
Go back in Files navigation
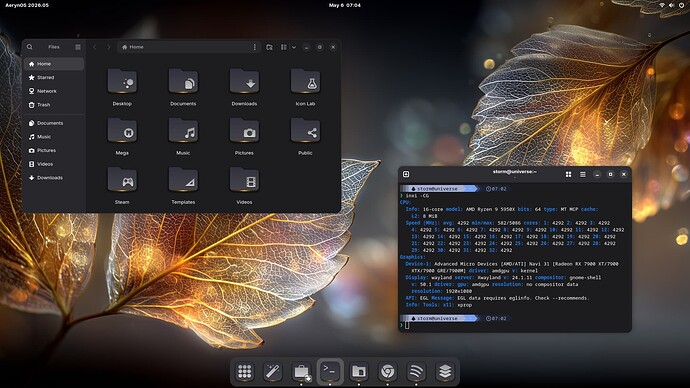click(95, 47)
